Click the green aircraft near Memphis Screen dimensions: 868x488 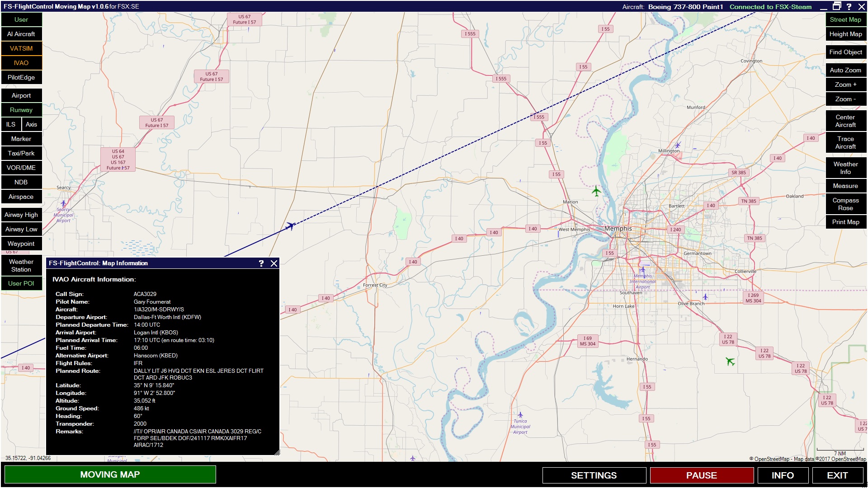click(x=596, y=191)
